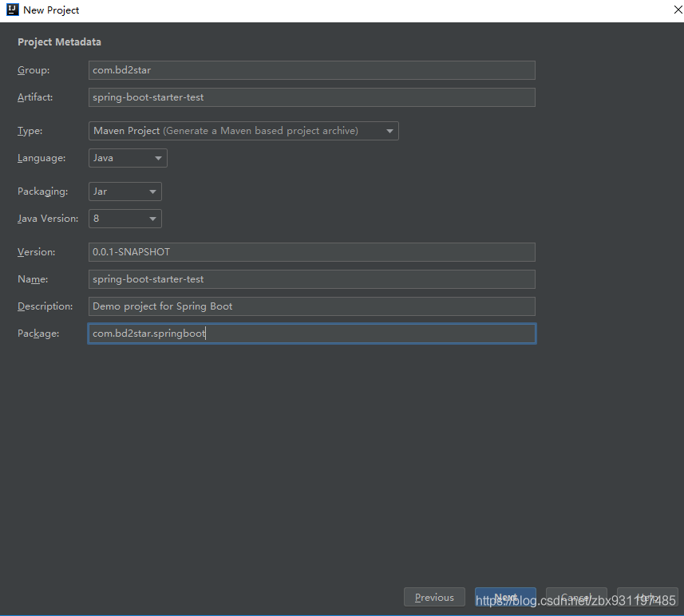This screenshot has width=684, height=616.
Task: Open Help for the wizard
Action: [x=647, y=597]
